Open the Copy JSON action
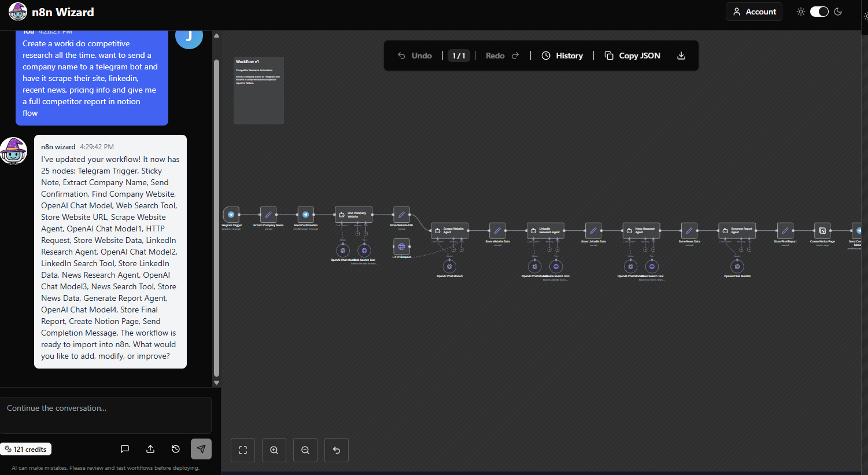 pyautogui.click(x=632, y=55)
